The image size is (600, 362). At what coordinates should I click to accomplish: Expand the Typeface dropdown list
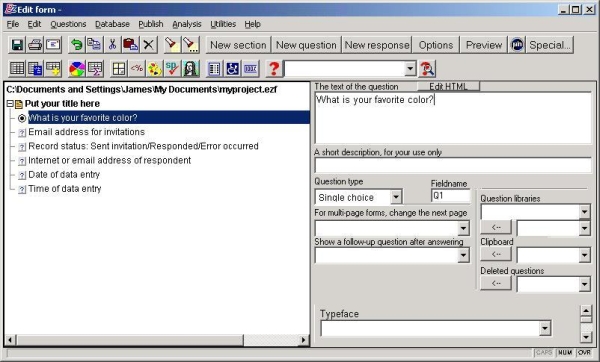pyautogui.click(x=545, y=328)
